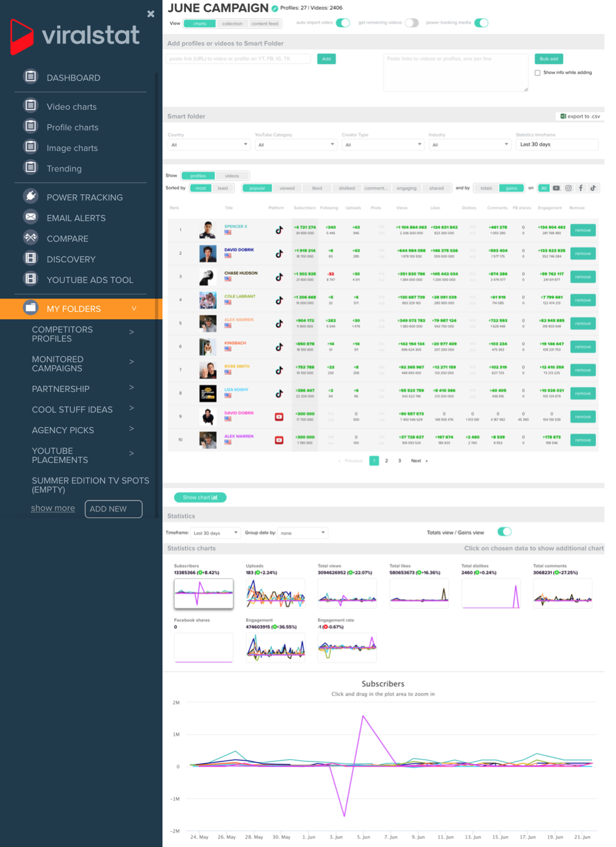This screenshot has height=847, width=616.
Task: Open Power Tracking rocket icon
Action: click(x=30, y=196)
